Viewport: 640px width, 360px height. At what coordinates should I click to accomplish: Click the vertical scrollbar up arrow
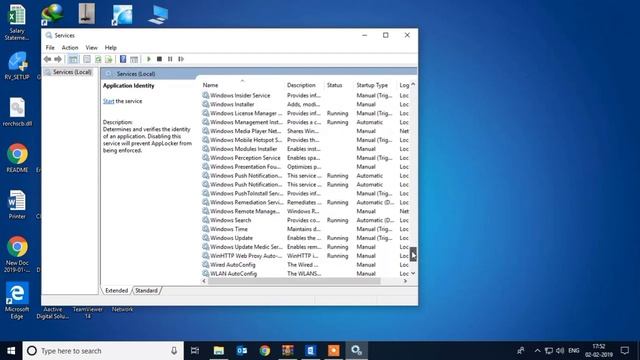[x=413, y=85]
